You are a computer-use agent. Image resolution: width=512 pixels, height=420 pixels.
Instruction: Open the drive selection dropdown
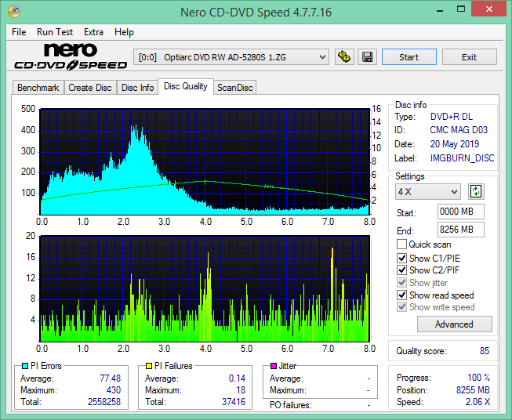(231, 57)
